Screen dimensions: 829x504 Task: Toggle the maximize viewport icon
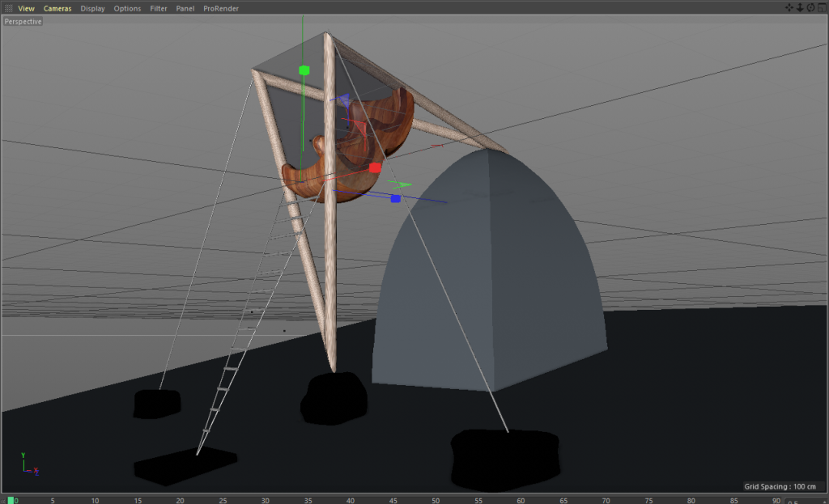[820, 7]
